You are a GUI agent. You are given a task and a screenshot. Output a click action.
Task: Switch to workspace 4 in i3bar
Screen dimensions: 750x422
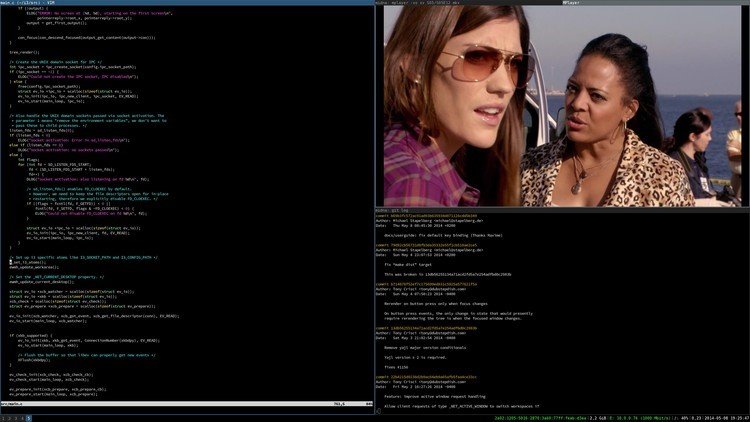(x=22, y=419)
